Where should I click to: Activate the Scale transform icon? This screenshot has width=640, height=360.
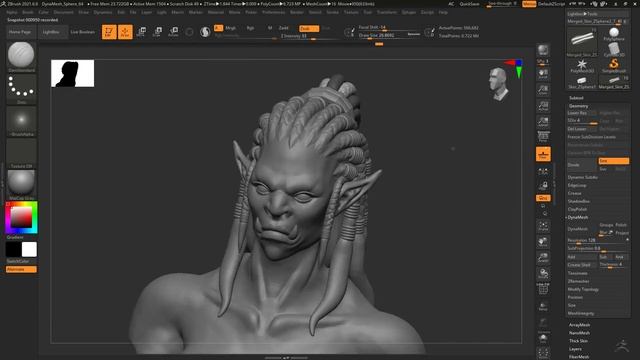157,32
